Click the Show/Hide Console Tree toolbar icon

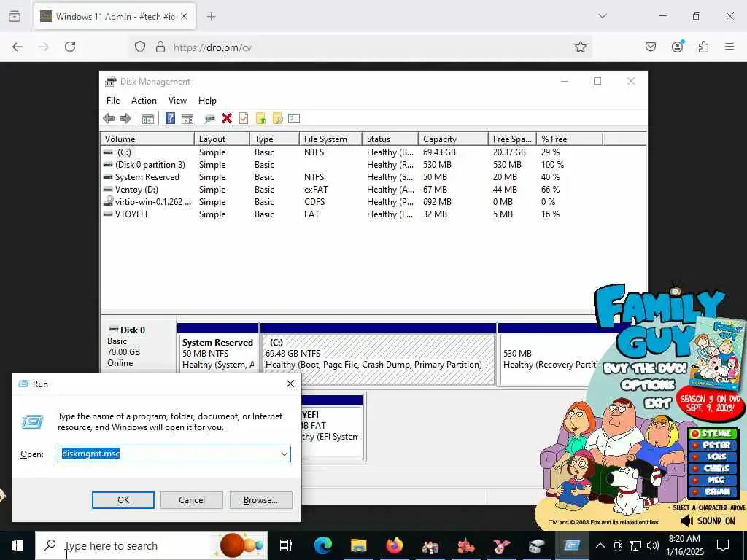pos(147,119)
